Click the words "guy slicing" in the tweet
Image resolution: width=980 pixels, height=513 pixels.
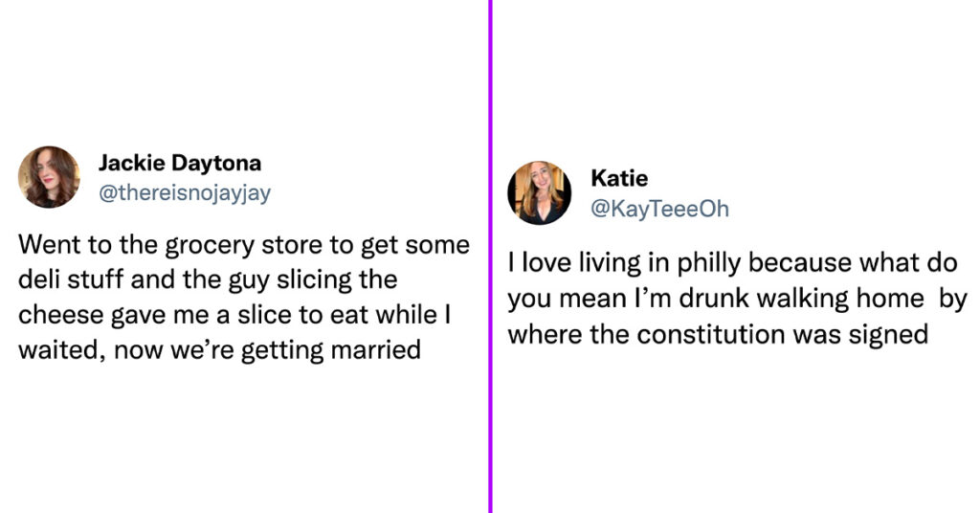click(289, 279)
